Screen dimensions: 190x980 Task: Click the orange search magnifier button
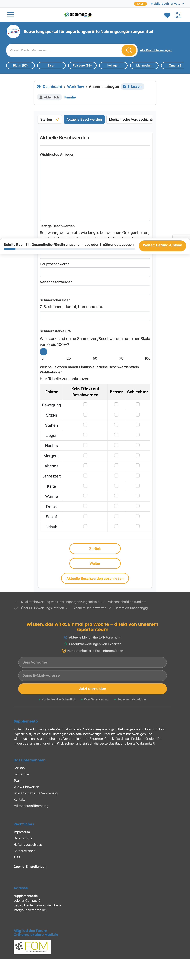coord(129,50)
